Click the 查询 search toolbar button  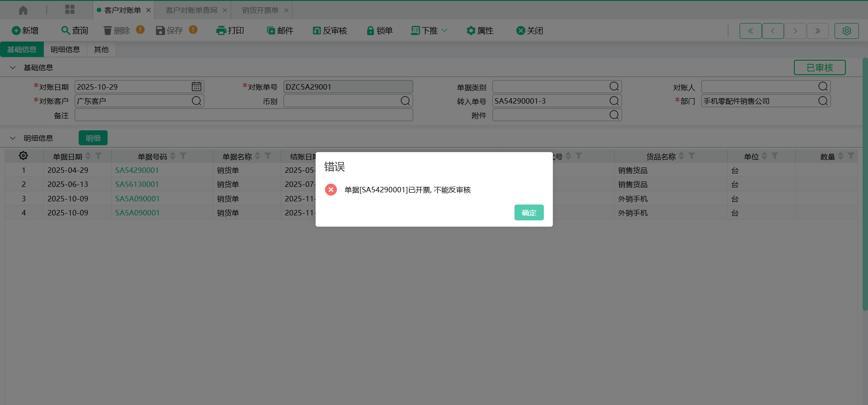(75, 30)
